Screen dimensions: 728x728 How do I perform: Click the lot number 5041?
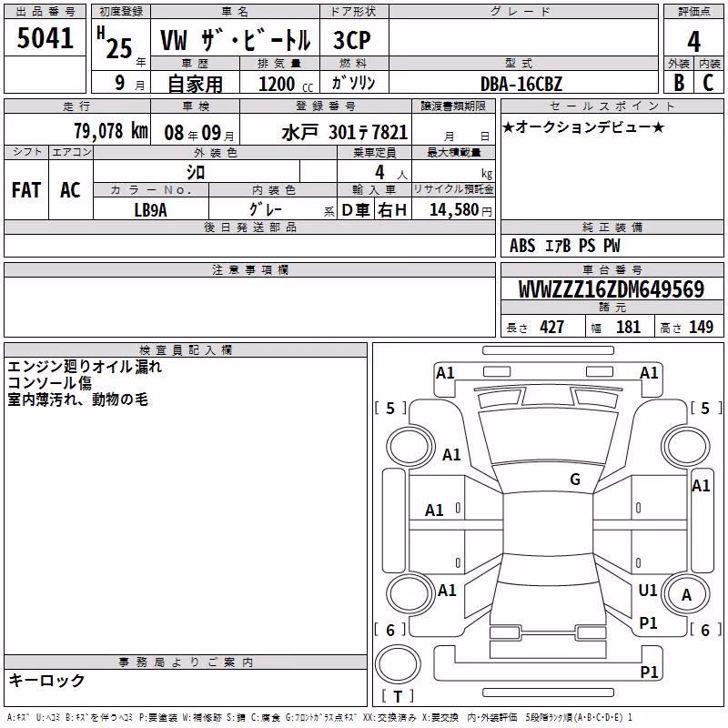[45, 38]
